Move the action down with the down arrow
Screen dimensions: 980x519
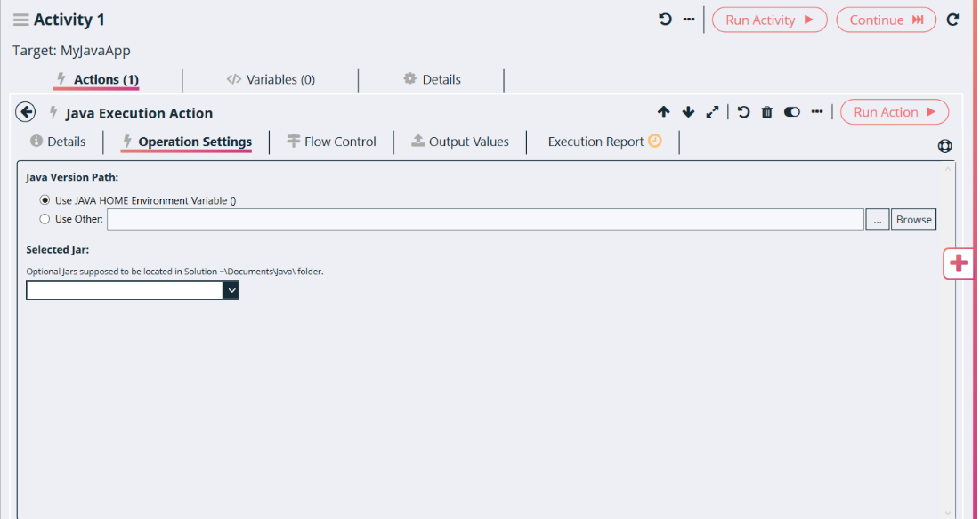[688, 112]
